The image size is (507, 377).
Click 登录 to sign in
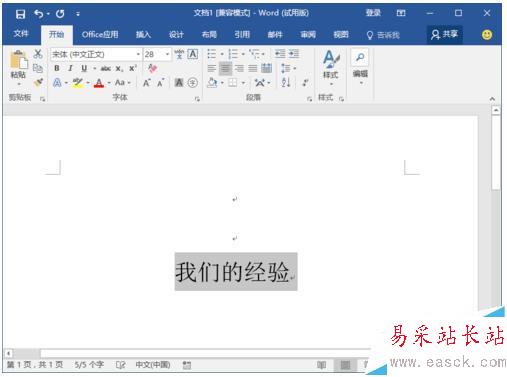(x=373, y=13)
